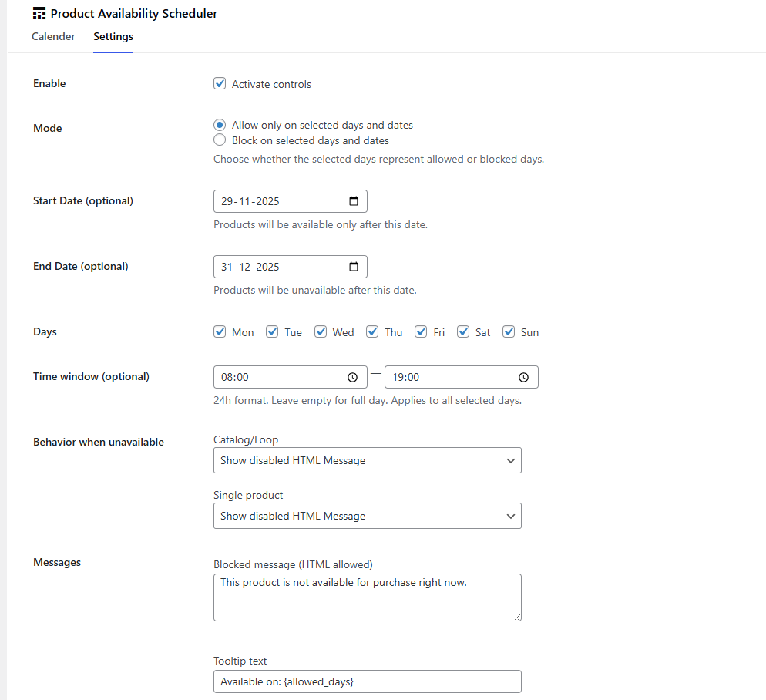This screenshot has height=700, width=766.
Task: Expand the Catalog/Loop dropdown chevron
Action: [510, 460]
